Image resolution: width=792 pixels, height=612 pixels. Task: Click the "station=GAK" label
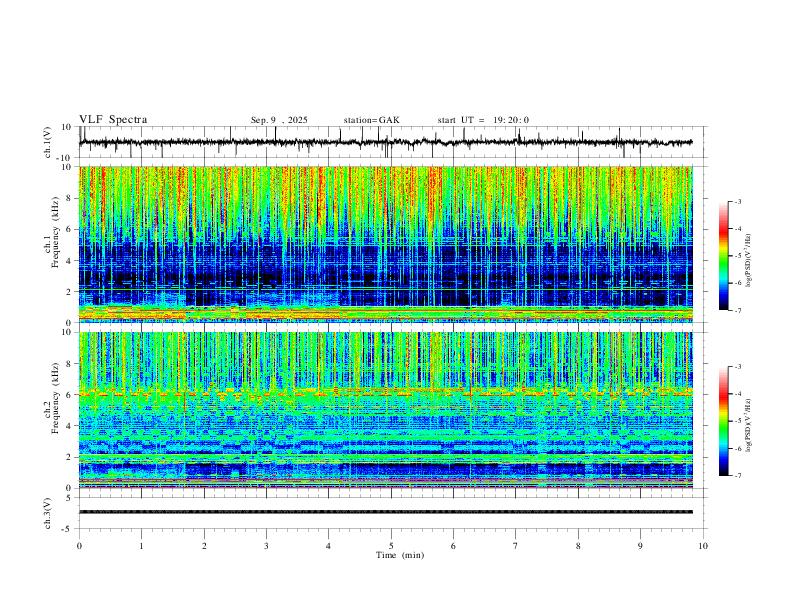click(x=371, y=120)
